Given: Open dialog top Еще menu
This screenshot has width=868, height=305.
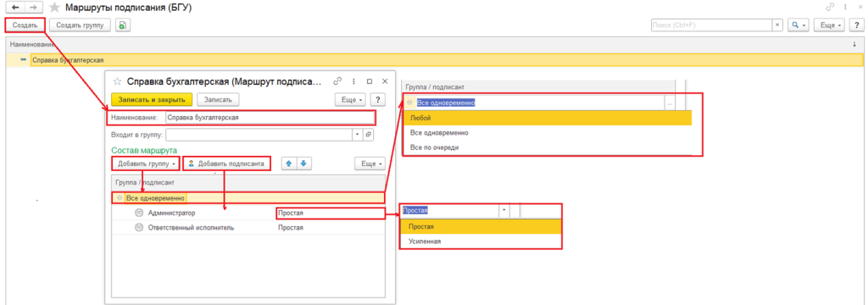Looking at the screenshot, I should point(350,99).
